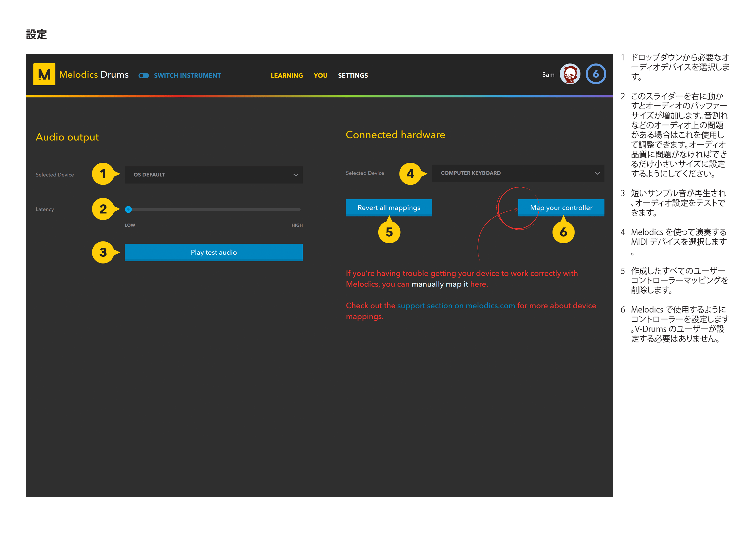Toggle the Switch Instrument switch
This screenshot has height=535, width=756.
point(143,75)
